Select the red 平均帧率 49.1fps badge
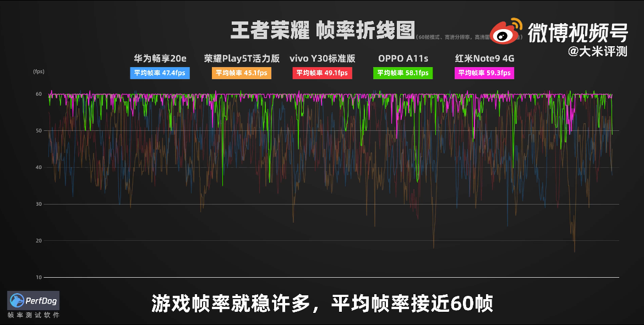Image resolution: width=644 pixels, height=325 pixels. (322, 73)
